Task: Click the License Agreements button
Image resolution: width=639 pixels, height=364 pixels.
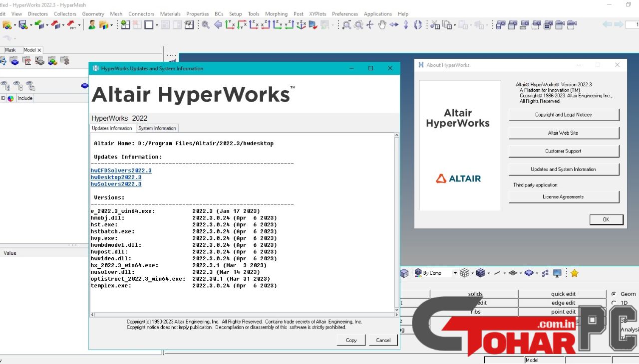Action: [564, 197]
